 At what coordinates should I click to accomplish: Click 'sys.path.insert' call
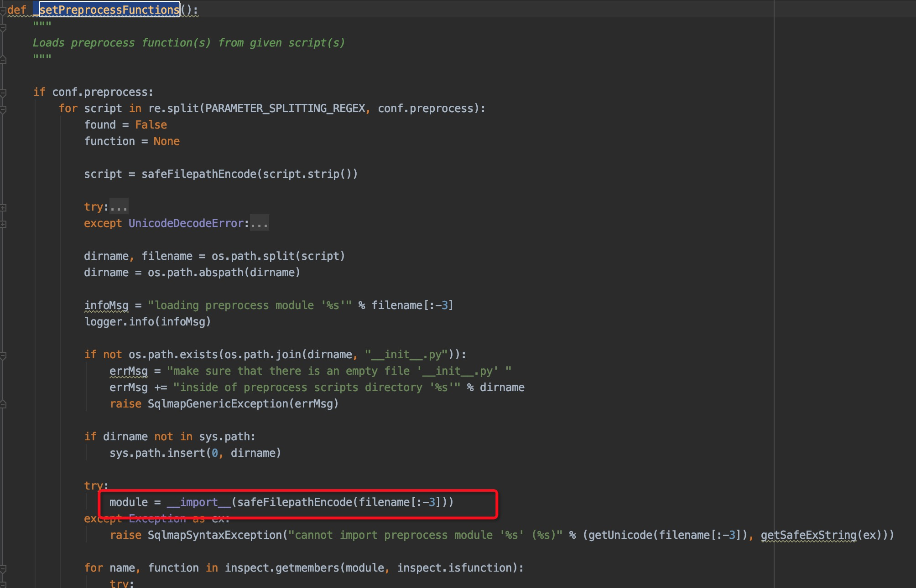pyautogui.click(x=157, y=453)
